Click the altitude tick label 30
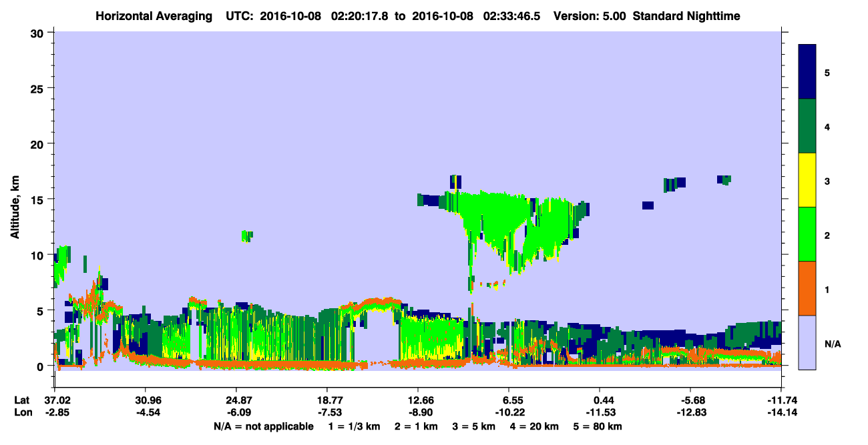Image resolution: width=868 pixels, height=445 pixels. coord(38,33)
